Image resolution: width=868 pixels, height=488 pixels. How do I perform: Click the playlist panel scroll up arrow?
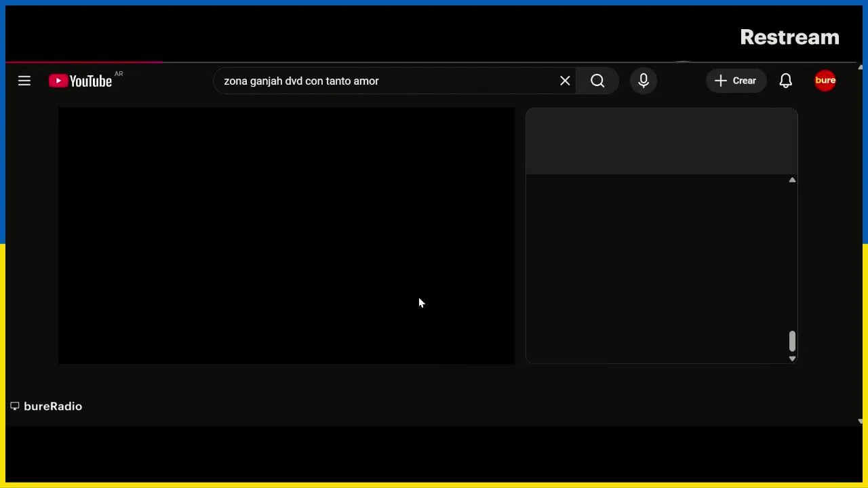click(x=792, y=180)
